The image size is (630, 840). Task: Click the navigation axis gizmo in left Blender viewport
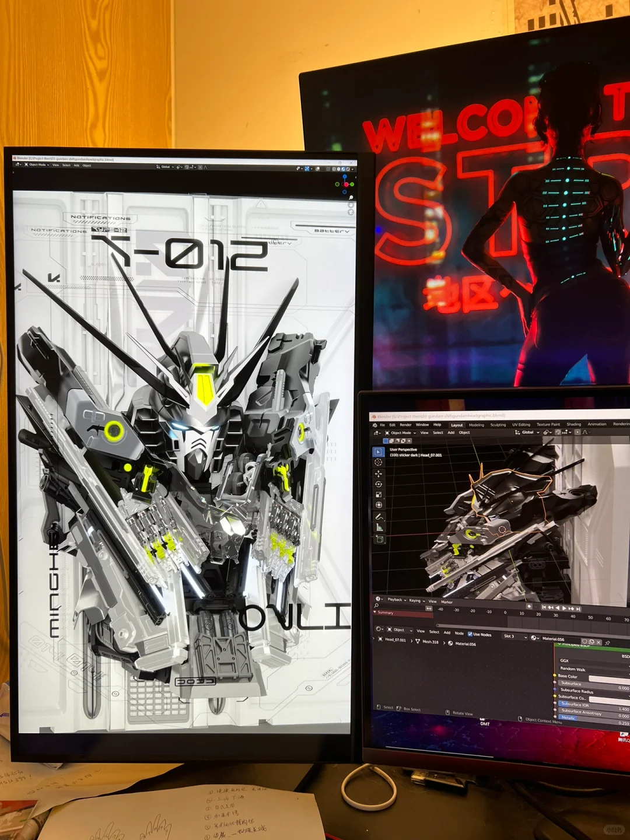click(345, 184)
